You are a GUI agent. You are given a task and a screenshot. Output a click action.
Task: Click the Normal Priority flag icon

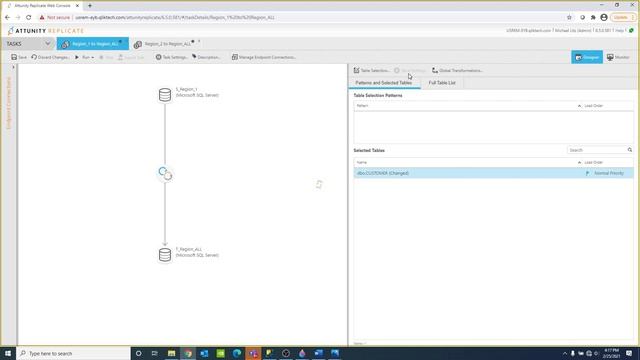click(x=587, y=173)
